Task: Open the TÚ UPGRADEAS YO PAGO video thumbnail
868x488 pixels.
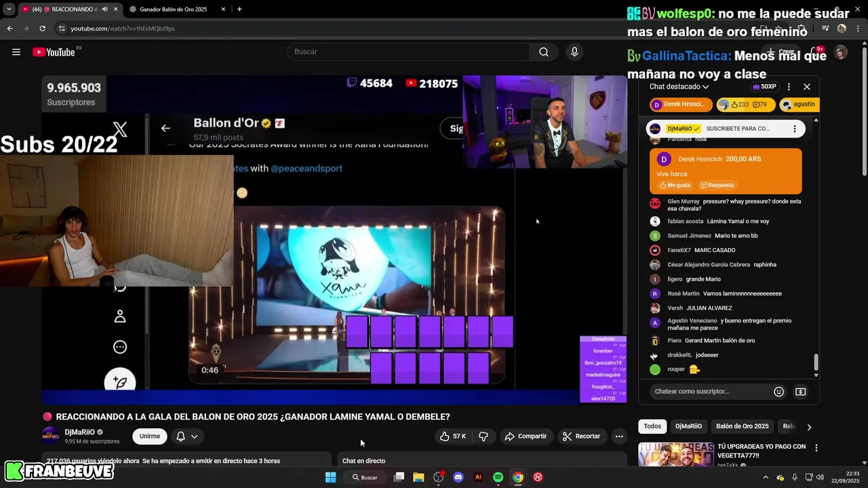Action: pos(676,455)
